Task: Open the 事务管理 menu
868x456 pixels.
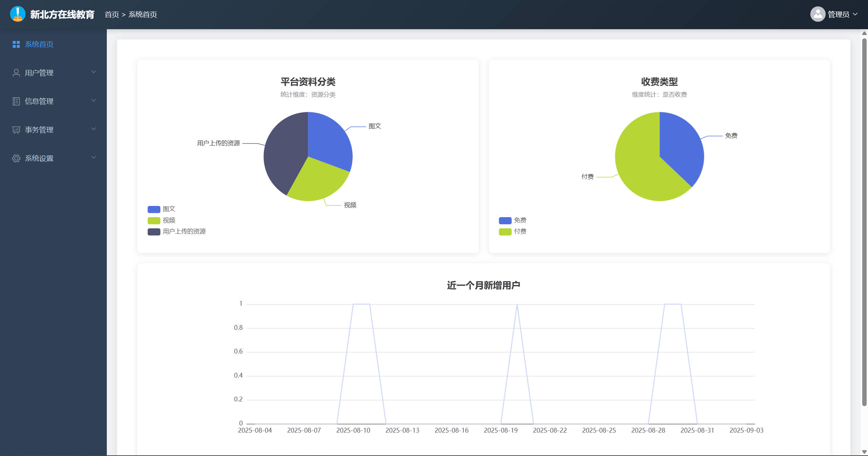Action: coord(53,130)
